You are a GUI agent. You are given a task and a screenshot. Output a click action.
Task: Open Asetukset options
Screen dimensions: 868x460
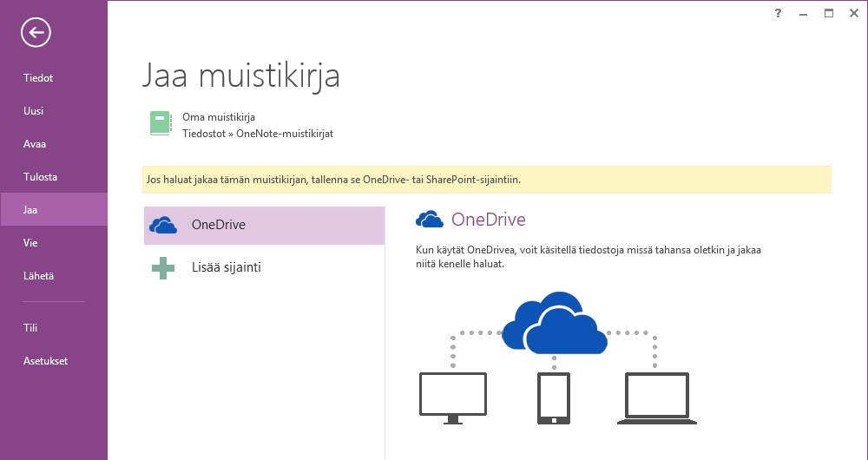[x=45, y=361]
